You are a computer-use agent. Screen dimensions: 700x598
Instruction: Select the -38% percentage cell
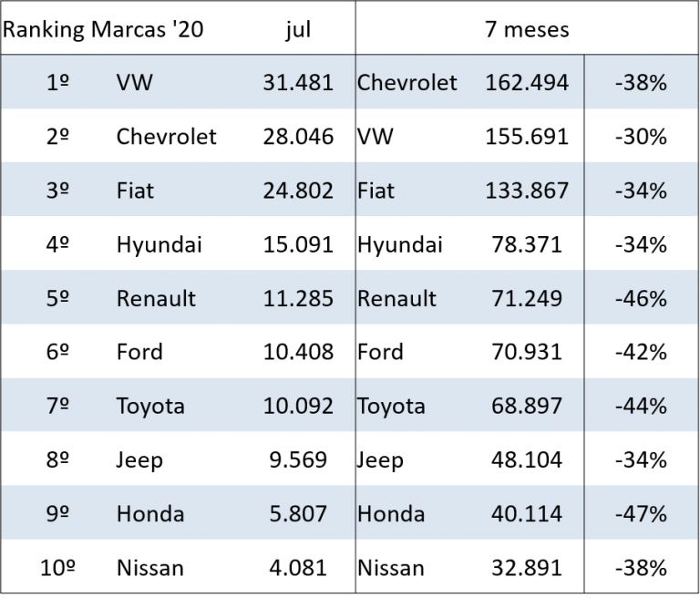641,83
